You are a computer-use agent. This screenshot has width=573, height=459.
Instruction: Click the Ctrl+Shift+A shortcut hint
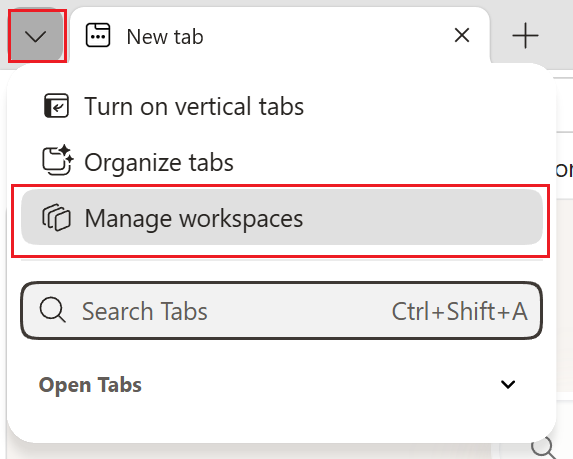pos(459,311)
